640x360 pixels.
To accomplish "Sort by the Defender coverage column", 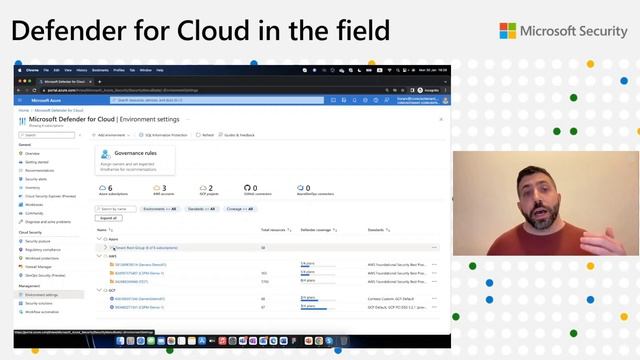I will tap(319, 230).
